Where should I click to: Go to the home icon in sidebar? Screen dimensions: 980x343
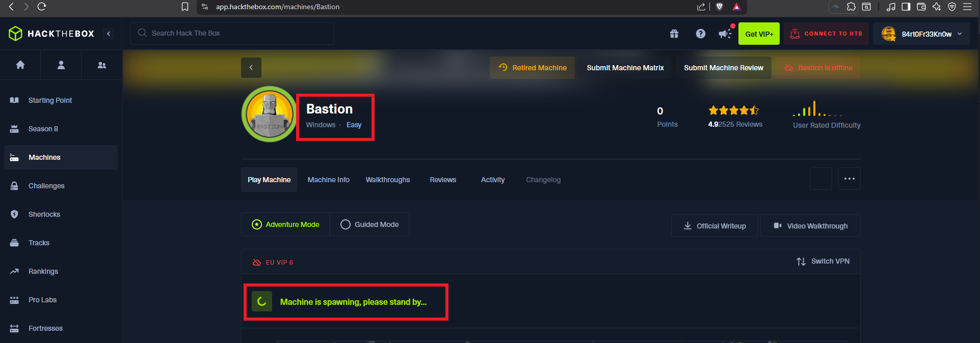pyautogui.click(x=20, y=65)
